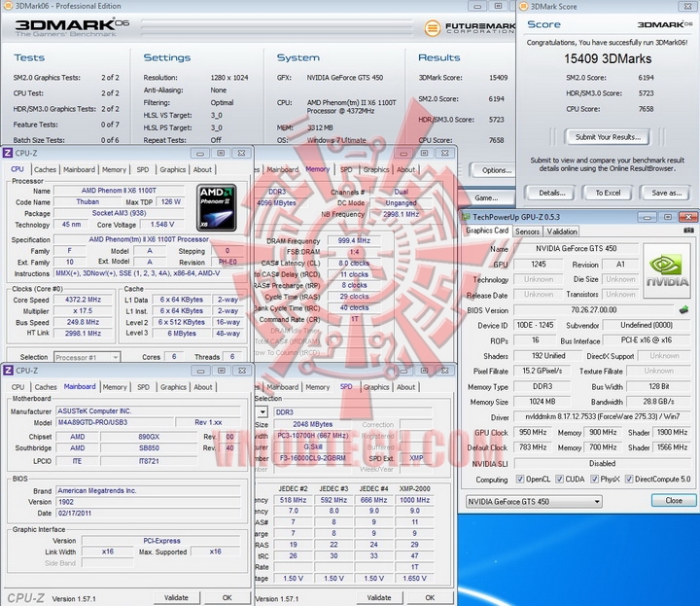This screenshot has width=700, height=606.
Task: Click the 28.8 GB/s Bandwidth value
Action: tap(658, 402)
